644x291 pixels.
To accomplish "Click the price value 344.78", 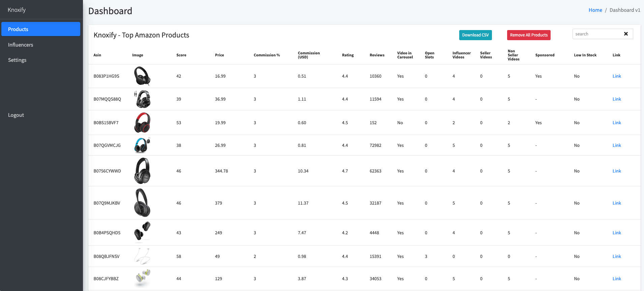I will [x=222, y=171].
